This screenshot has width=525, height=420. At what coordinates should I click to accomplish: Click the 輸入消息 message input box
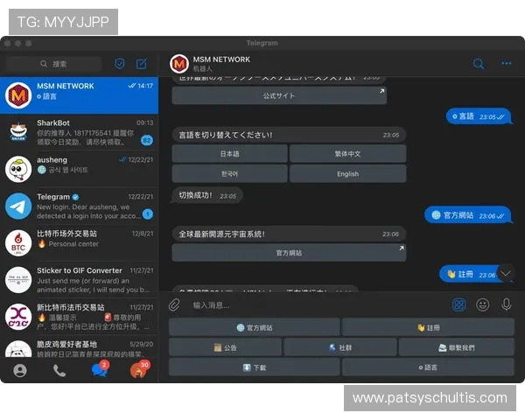click(318, 305)
